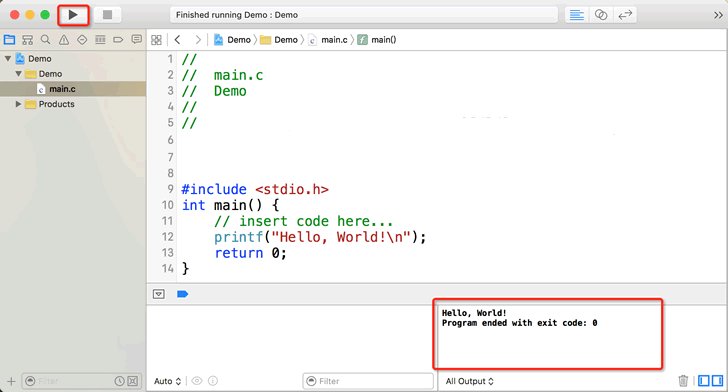
Task: Click main.c in the jump bar
Action: pyautogui.click(x=328, y=40)
